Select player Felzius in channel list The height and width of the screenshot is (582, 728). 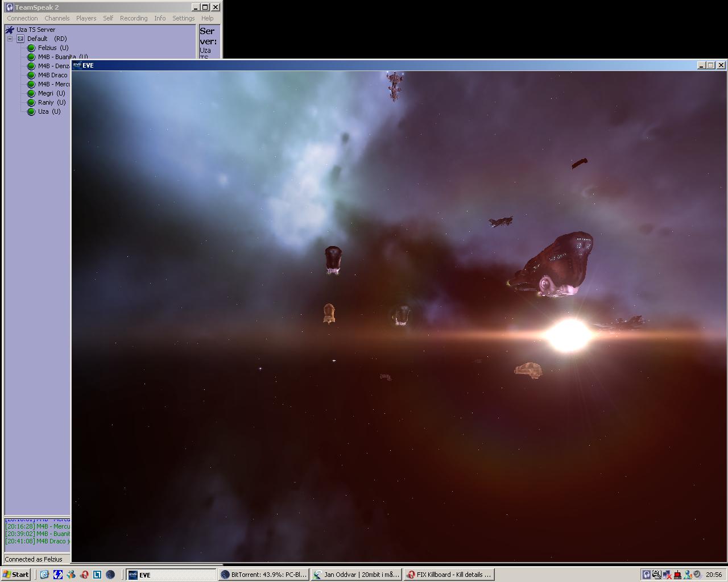coord(53,48)
